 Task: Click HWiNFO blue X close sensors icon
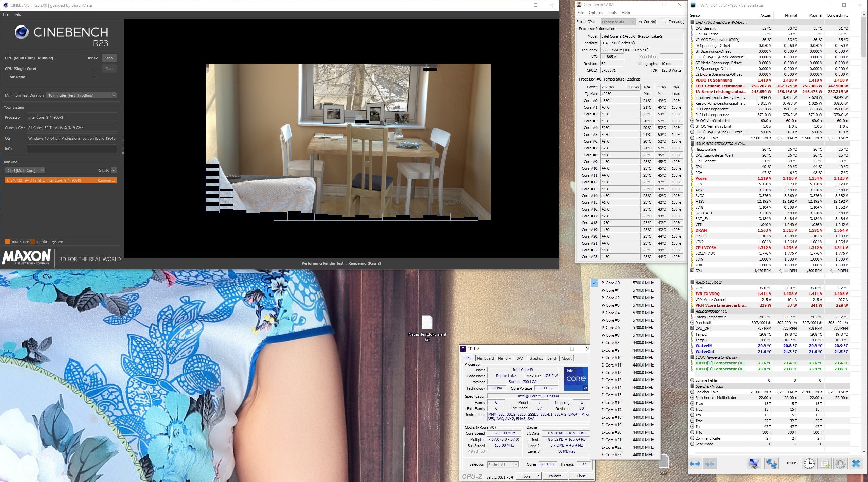tap(856, 463)
